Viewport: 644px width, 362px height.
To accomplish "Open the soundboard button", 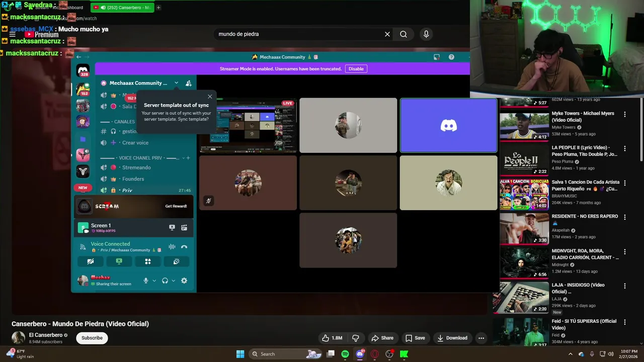I will pos(177,261).
